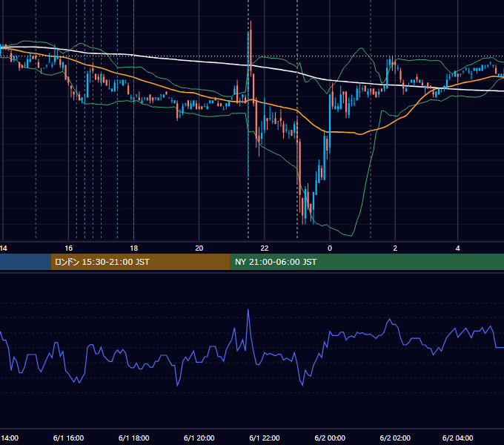Click the 6/2 00:00 label on lower axis
Screen dimensions: 504x445
tap(330, 438)
